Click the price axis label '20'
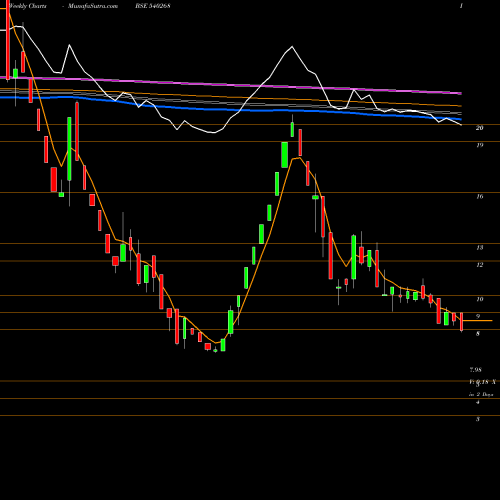 (x=479, y=128)
